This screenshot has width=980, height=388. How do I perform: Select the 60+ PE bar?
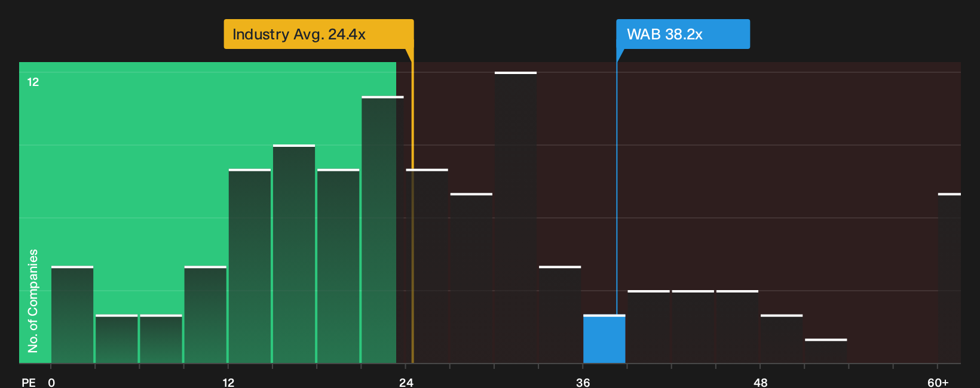(950, 278)
